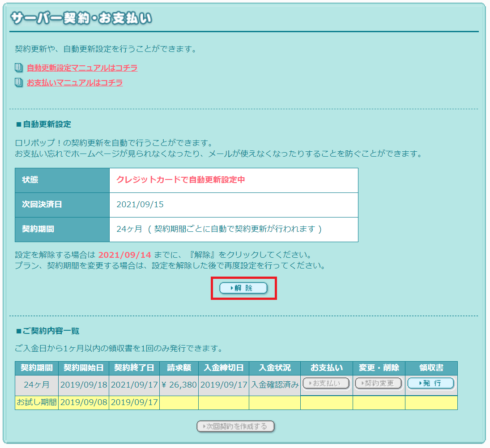Open the 自動更新設定マニュアルはコチラ link
The image size is (490, 448).
[82, 68]
